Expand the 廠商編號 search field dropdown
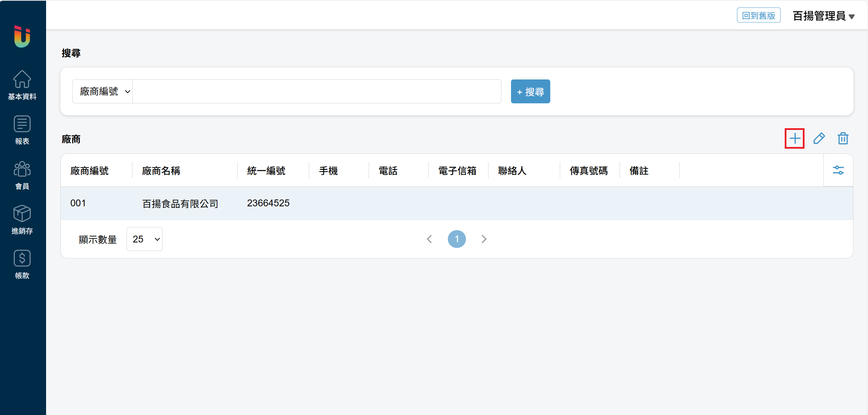The height and width of the screenshot is (415, 868). 102,91
